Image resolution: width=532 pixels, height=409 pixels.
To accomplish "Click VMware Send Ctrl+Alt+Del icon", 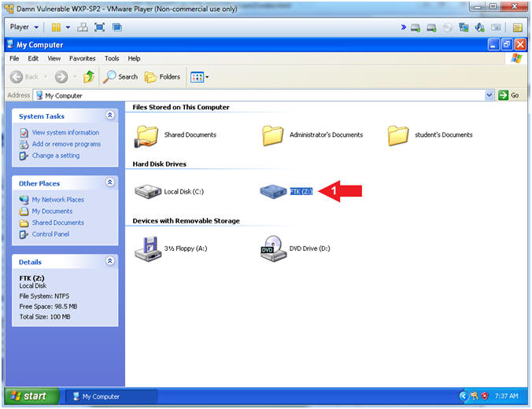I will [x=83, y=27].
